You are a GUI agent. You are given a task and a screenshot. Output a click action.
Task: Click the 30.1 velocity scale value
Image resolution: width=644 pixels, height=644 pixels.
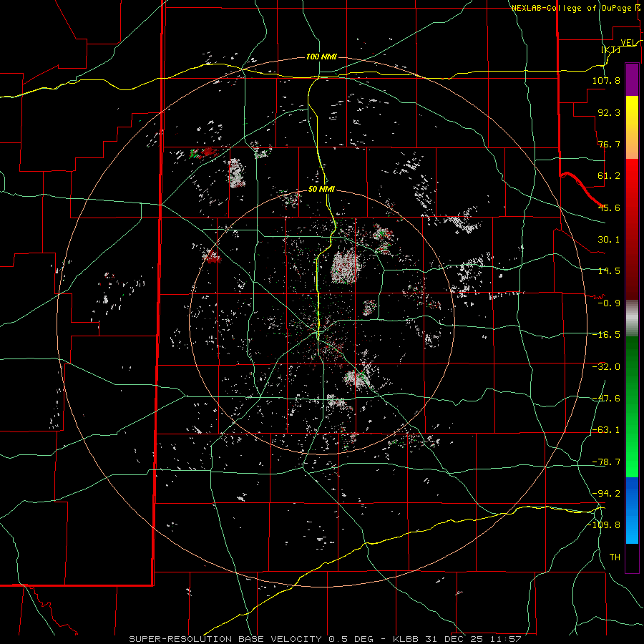[609, 240]
